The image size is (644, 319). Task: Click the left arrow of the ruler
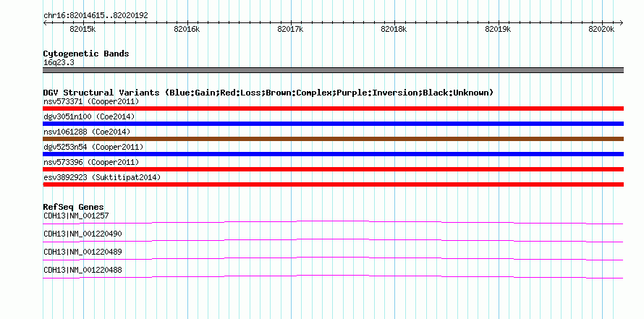click(x=45, y=22)
